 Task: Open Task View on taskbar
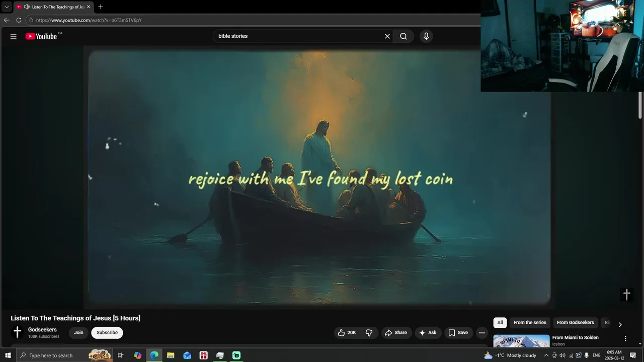click(121, 355)
